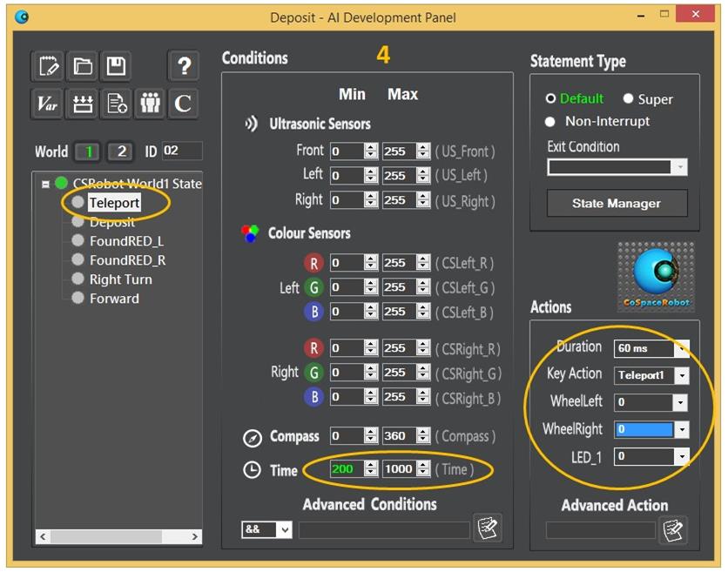Save the AI with the floppy disk icon

115,66
